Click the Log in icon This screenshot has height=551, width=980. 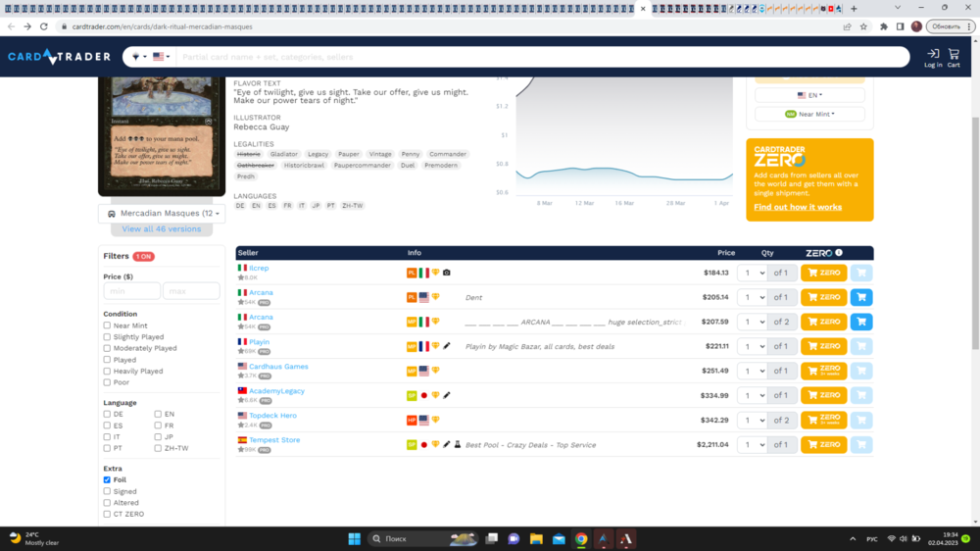932,58
